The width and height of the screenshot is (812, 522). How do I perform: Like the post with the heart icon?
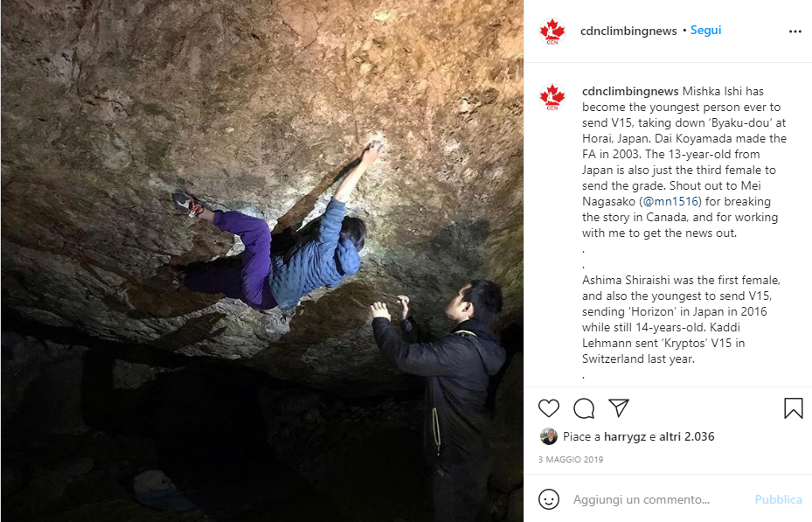click(548, 408)
